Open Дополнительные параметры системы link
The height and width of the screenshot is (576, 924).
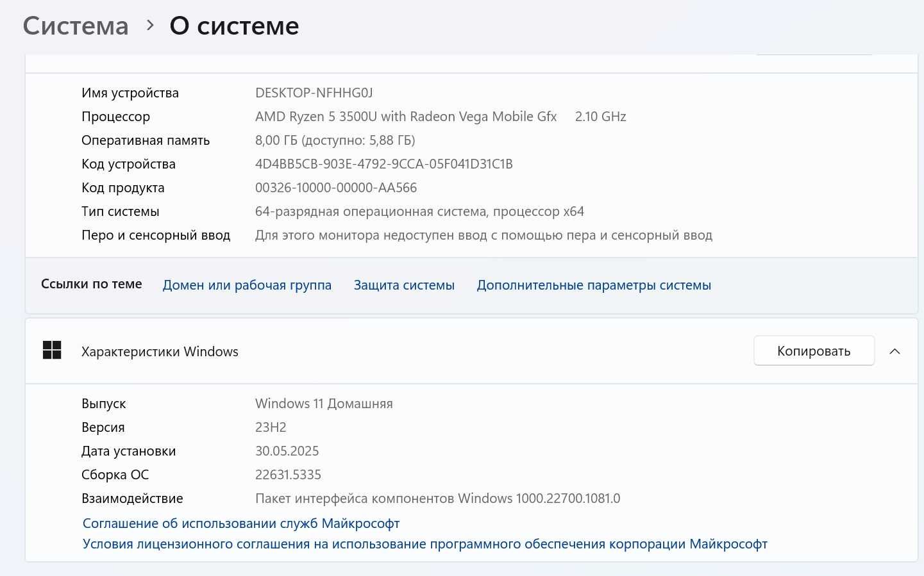point(594,285)
